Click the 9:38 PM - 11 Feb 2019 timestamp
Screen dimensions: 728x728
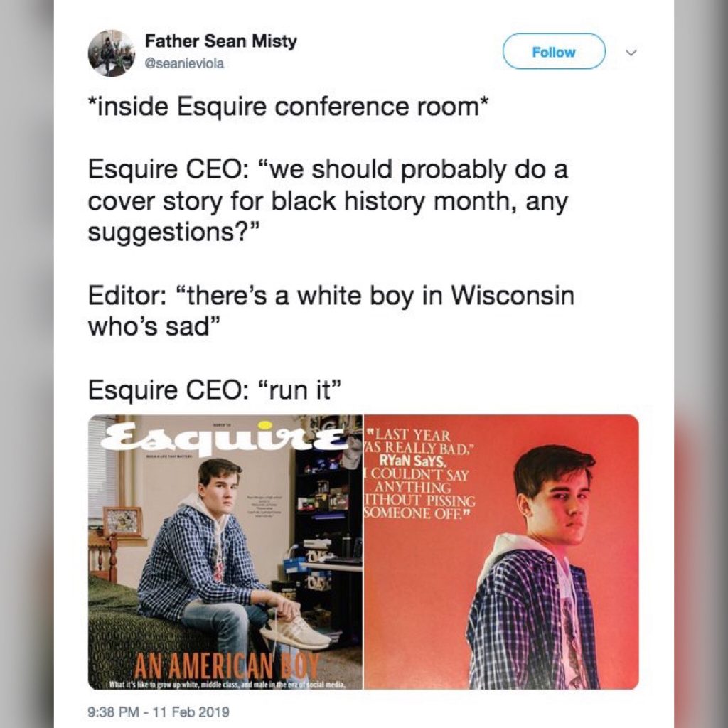(159, 711)
